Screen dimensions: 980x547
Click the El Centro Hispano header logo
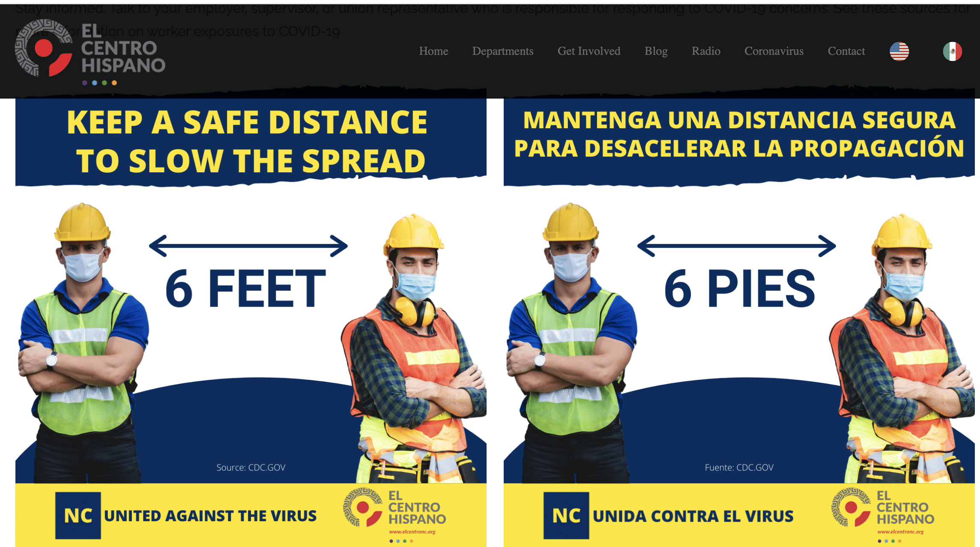[x=90, y=52]
